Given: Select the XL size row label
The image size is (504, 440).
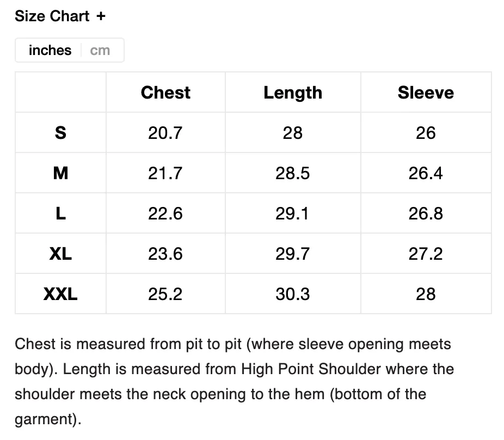Looking at the screenshot, I should [x=60, y=254].
